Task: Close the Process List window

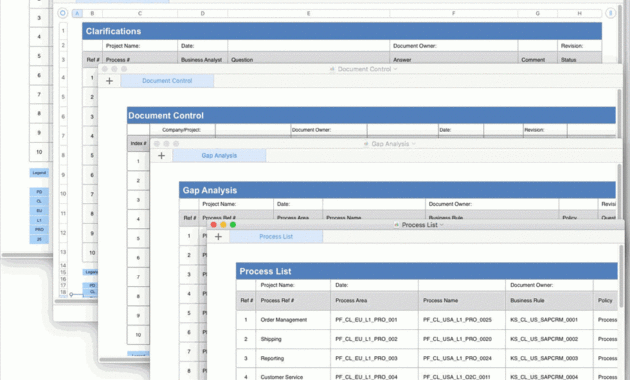Action: pyautogui.click(x=214, y=225)
